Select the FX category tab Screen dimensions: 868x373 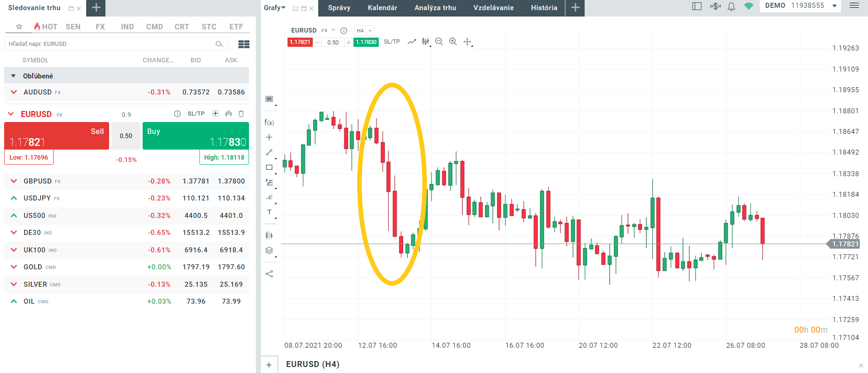[100, 27]
